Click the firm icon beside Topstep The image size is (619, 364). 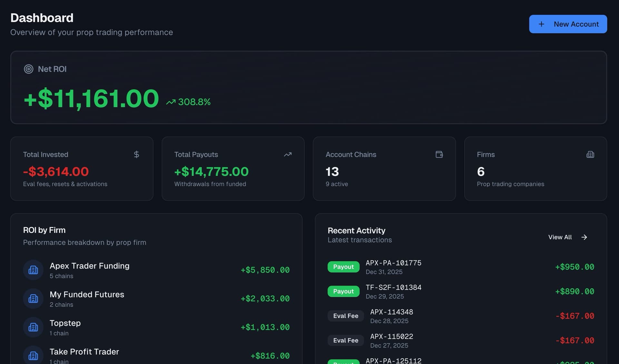click(33, 327)
